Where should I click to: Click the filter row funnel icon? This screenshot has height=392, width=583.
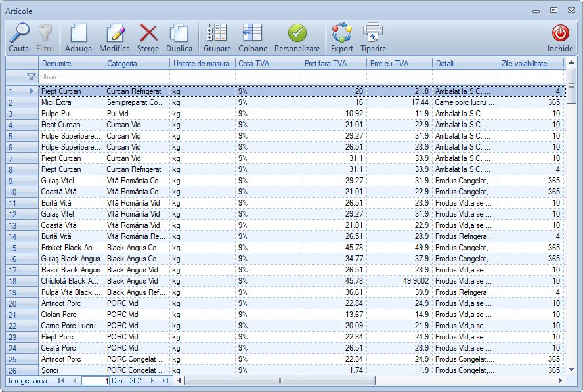[31, 77]
